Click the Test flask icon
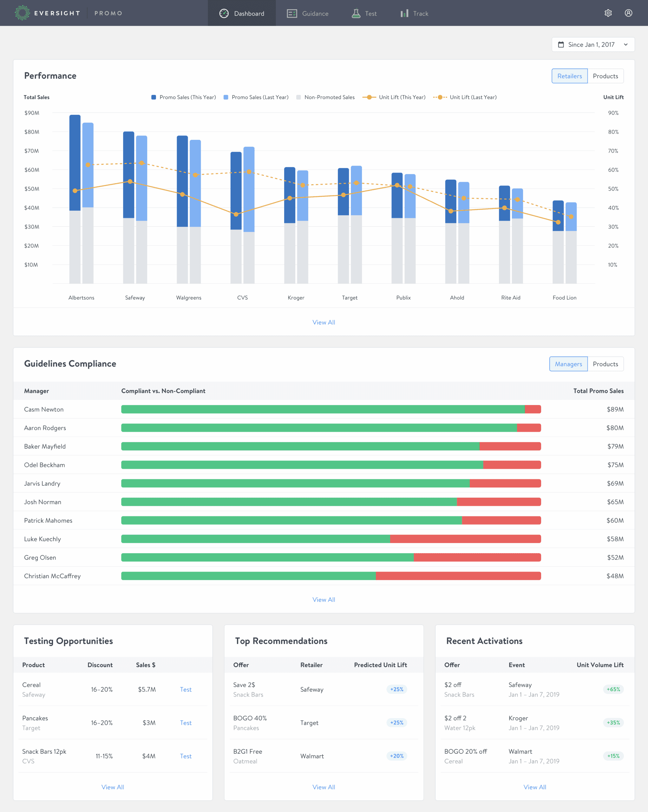 (356, 13)
